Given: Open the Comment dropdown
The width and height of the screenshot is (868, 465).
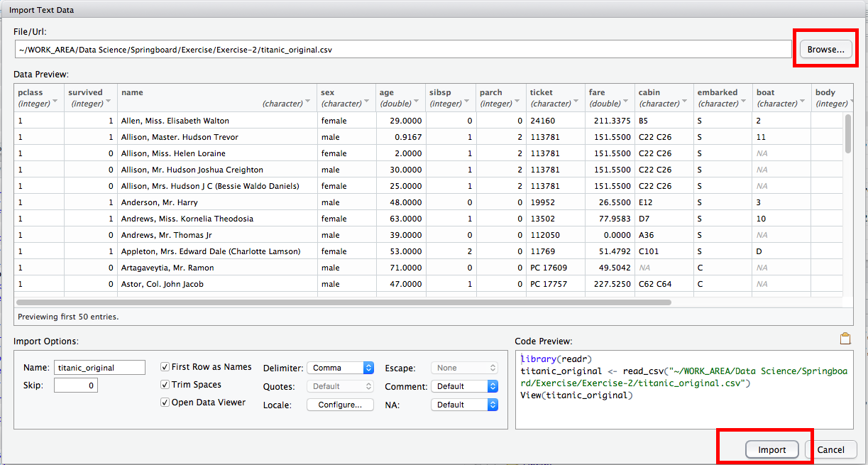Looking at the screenshot, I should [x=464, y=386].
